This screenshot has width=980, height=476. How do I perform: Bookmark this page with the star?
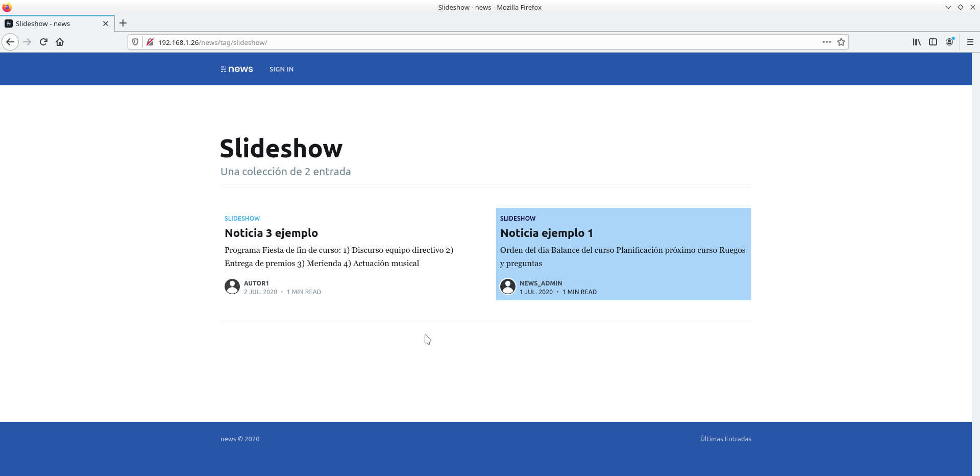pyautogui.click(x=841, y=42)
